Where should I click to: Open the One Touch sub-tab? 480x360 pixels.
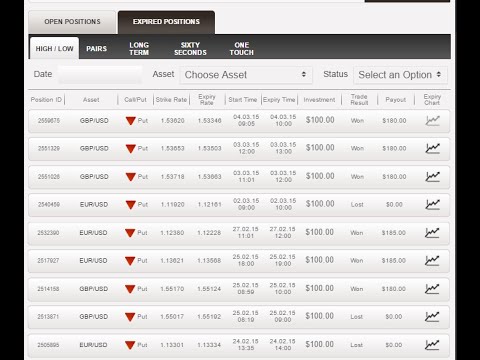242,49
